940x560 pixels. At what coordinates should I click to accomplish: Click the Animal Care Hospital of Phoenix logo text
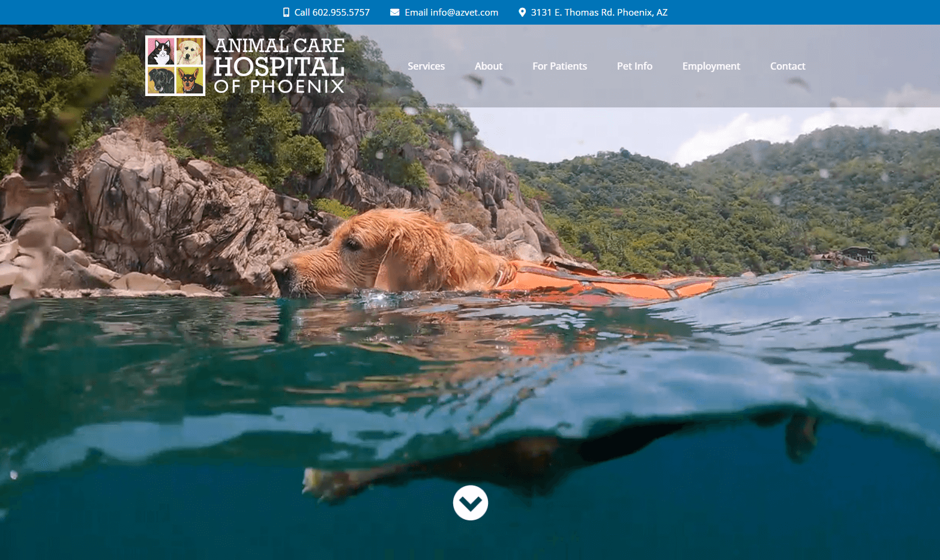pyautogui.click(x=279, y=66)
